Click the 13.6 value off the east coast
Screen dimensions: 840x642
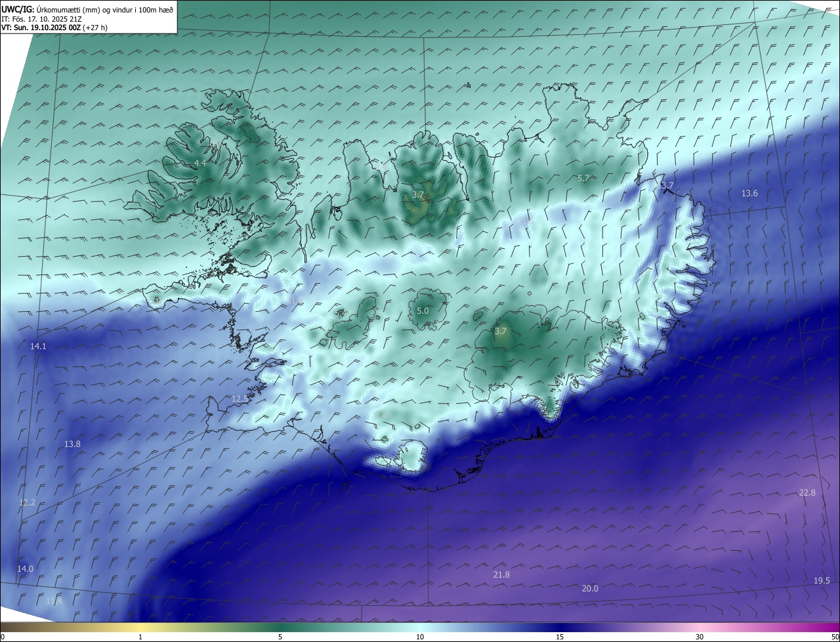(749, 193)
